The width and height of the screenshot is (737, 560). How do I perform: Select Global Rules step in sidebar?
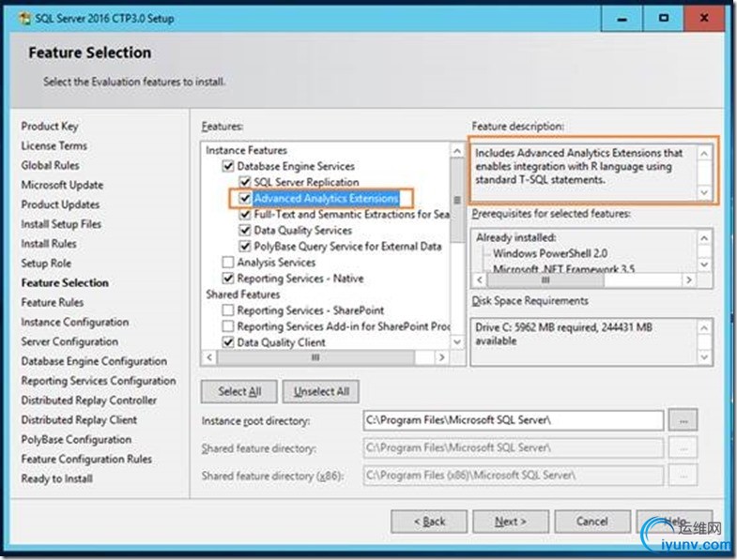point(51,165)
